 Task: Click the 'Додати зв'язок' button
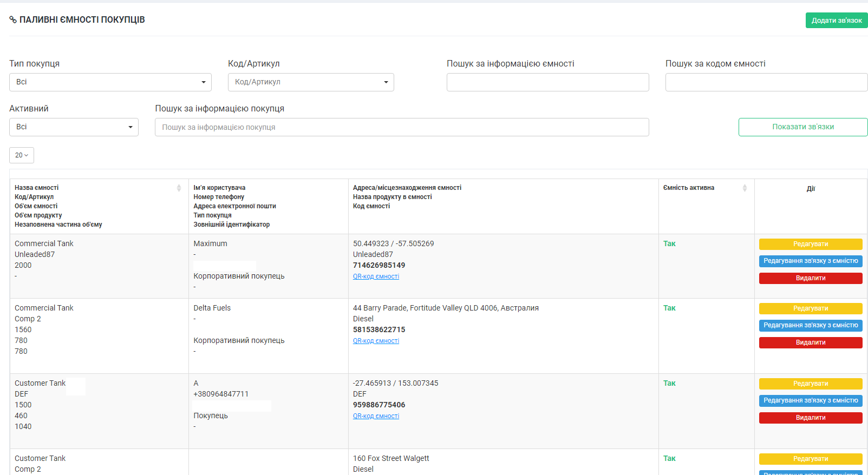836,21
